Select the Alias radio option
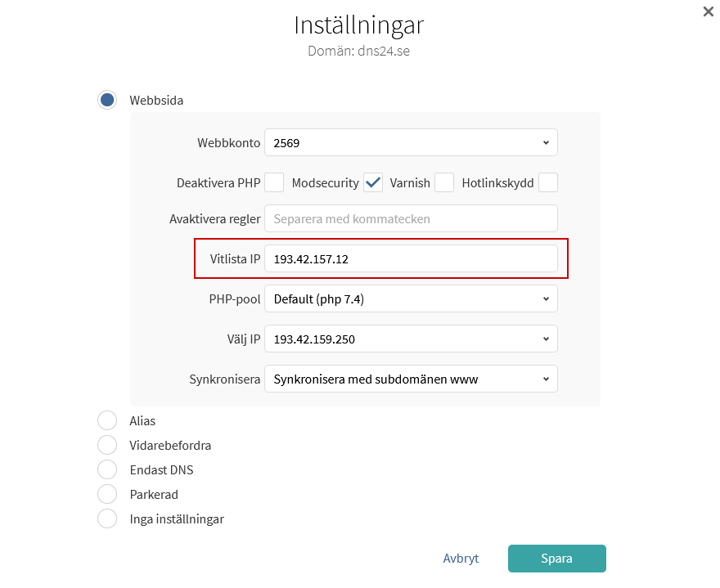The width and height of the screenshot is (720, 588). [x=107, y=420]
